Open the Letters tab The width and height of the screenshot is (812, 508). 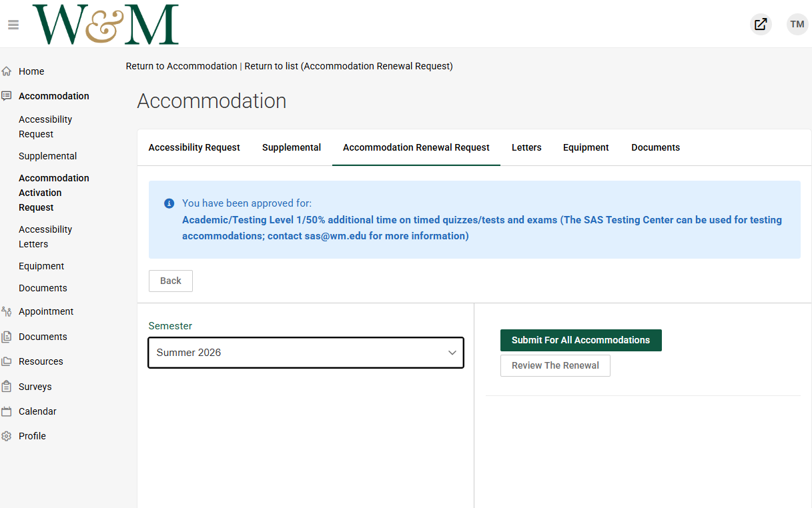[x=526, y=147]
